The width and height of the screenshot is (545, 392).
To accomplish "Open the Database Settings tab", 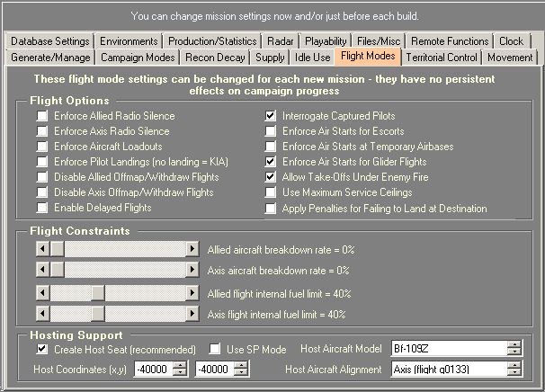I will pos(49,41).
